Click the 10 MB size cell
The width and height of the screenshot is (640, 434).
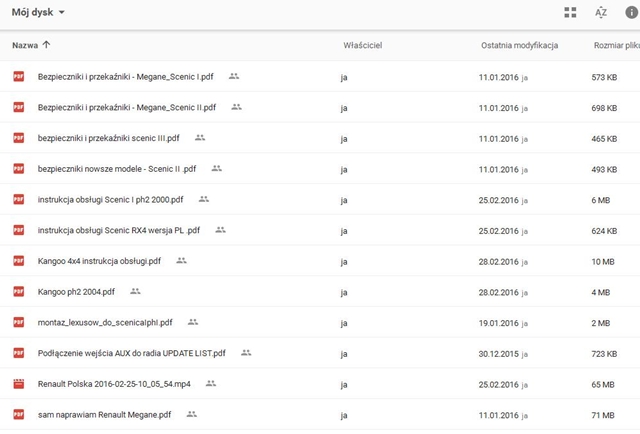603,262
